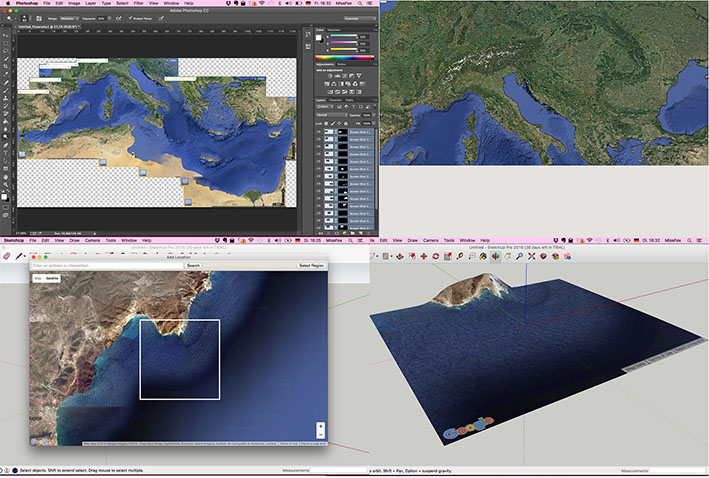This screenshot has width=709, height=478.
Task: Toggle airbrush mode in Photoshop options bar
Action: 118,19
